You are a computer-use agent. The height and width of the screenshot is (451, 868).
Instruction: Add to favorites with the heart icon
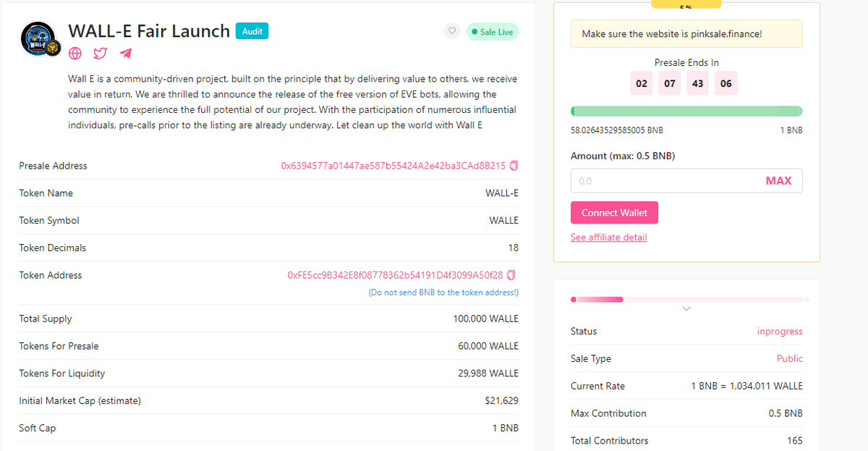point(452,31)
